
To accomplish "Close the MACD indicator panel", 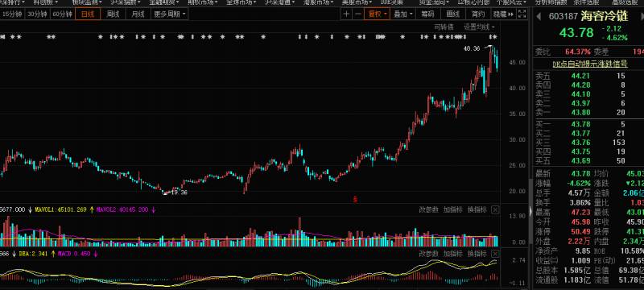I will tap(495, 254).
